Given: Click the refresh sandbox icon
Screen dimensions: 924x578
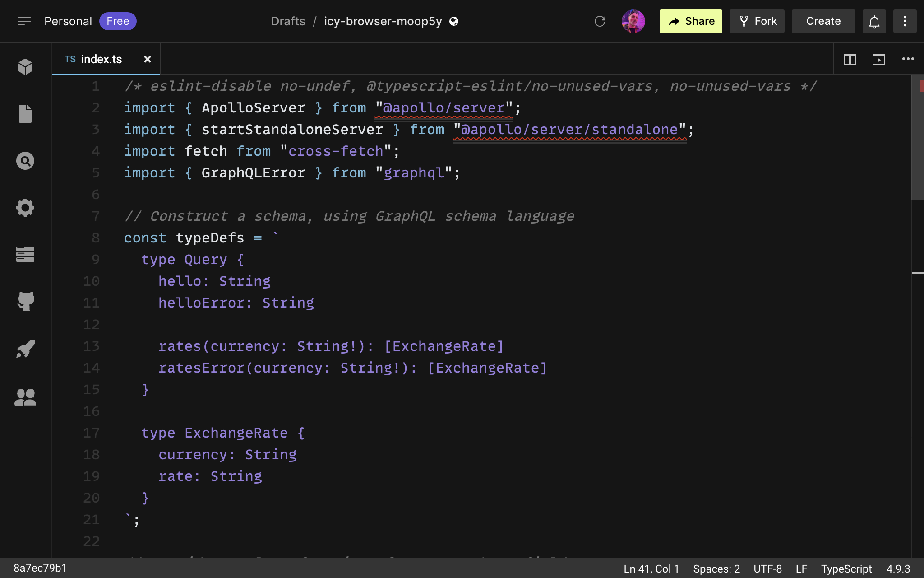Looking at the screenshot, I should click(x=600, y=21).
